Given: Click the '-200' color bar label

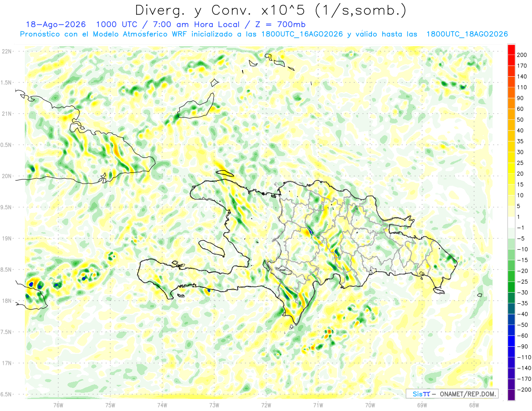Looking at the screenshot, I should pyautogui.click(x=524, y=390).
